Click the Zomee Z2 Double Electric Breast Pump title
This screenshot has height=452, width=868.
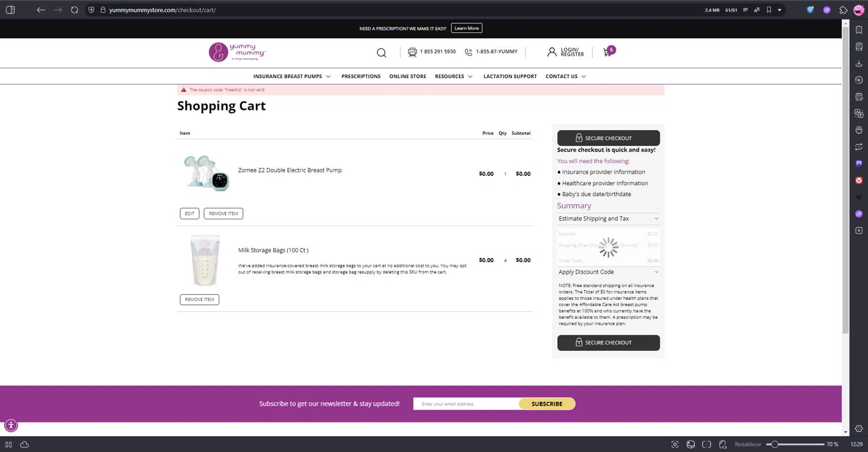(290, 170)
